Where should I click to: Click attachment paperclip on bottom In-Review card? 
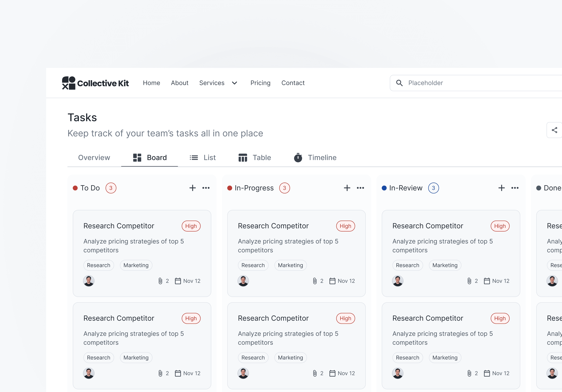coord(469,373)
